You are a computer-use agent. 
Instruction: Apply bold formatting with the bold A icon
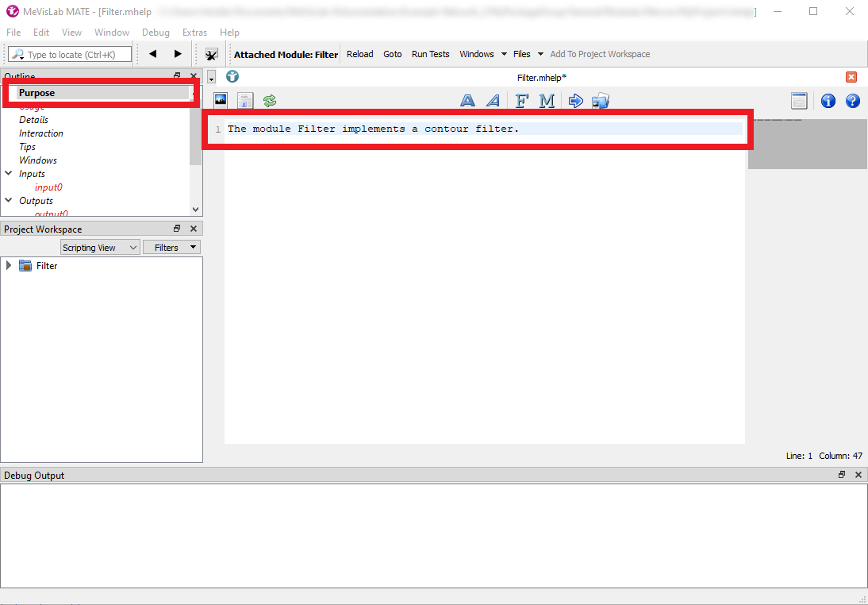tap(468, 101)
